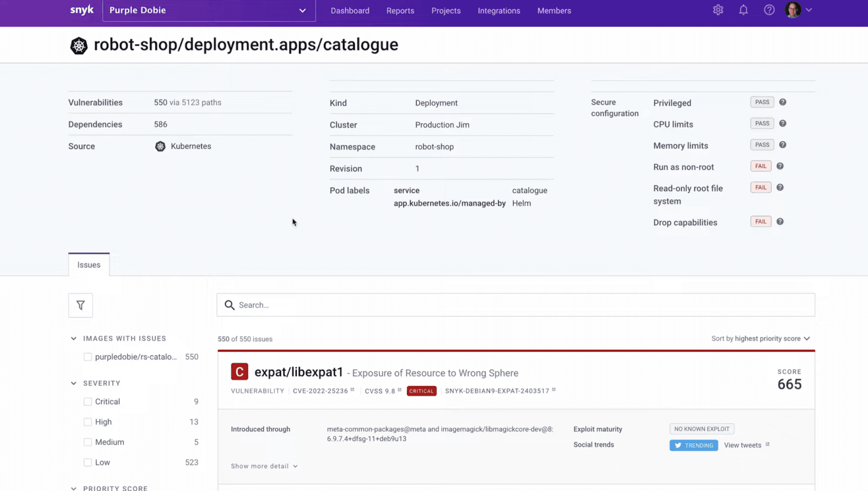Viewport: 868px width, 491px height.
Task: Click the external link icon beside CVE-2022-25236
Action: pos(353,390)
